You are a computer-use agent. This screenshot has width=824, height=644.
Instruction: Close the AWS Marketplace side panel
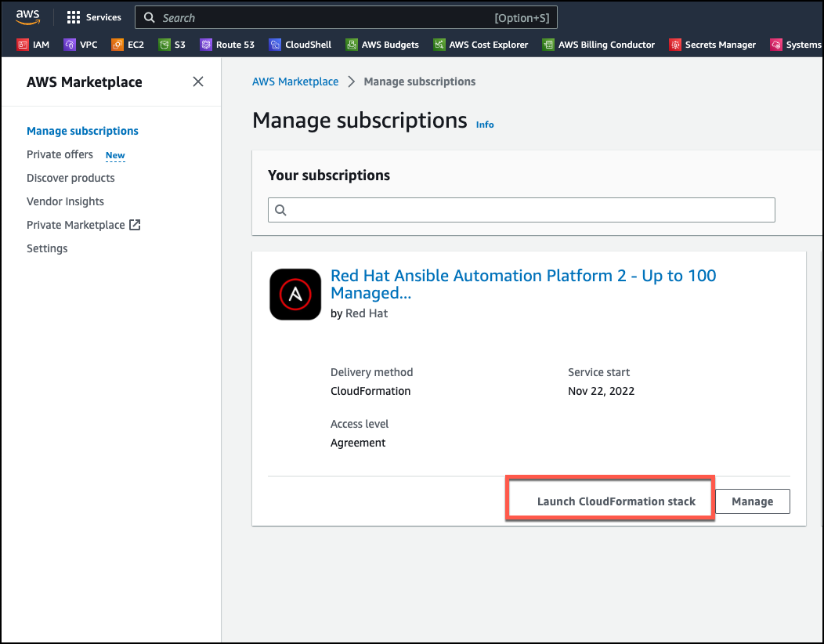pyautogui.click(x=197, y=81)
